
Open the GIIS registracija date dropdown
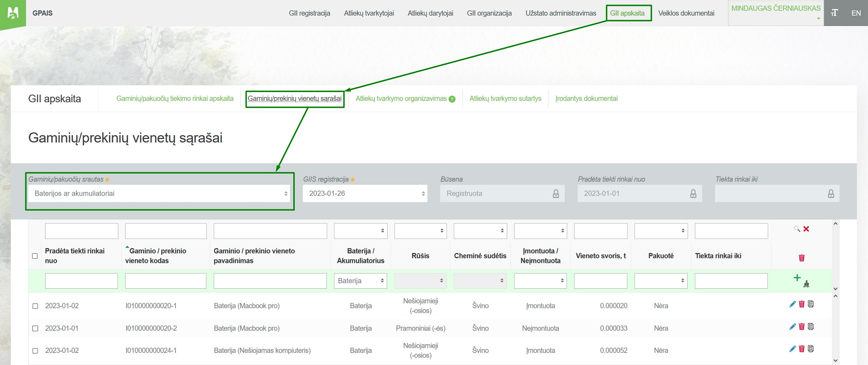[x=365, y=194]
